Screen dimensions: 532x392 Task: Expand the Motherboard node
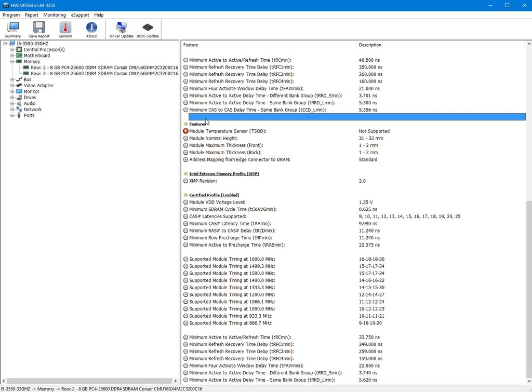(x=12, y=56)
